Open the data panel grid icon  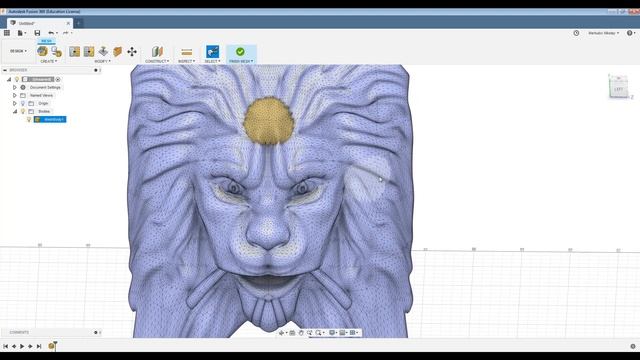(x=7, y=33)
